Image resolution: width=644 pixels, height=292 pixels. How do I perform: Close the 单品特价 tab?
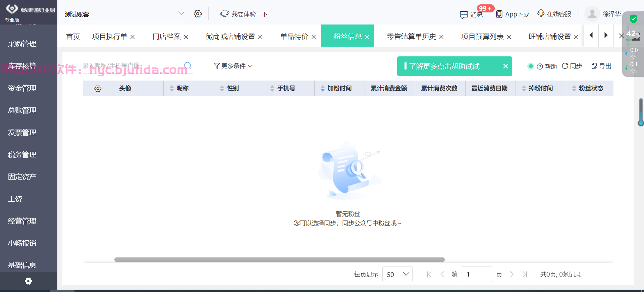click(x=314, y=37)
